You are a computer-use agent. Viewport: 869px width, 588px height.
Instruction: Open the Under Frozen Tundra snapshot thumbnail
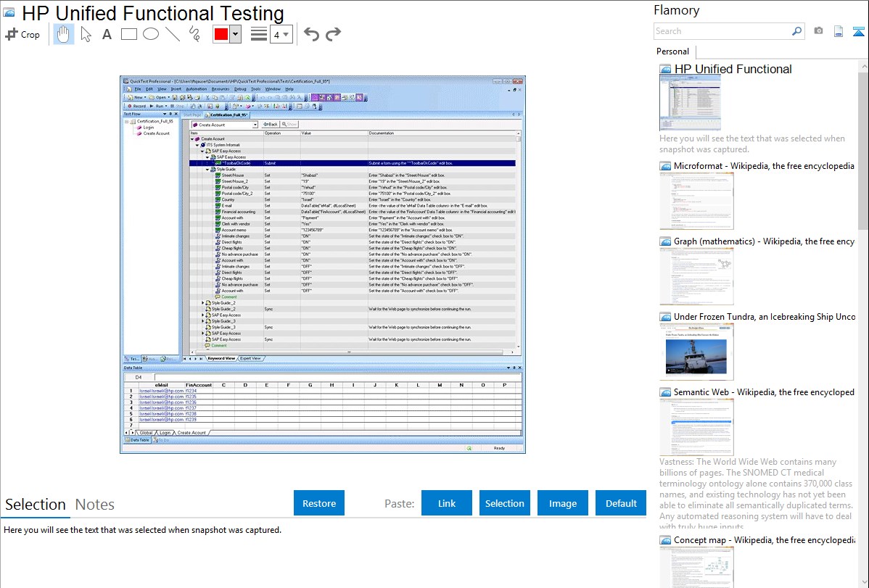pyautogui.click(x=696, y=352)
